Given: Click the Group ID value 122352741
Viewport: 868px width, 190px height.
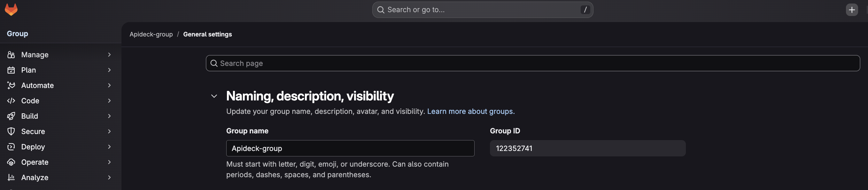Looking at the screenshot, I should [x=514, y=148].
